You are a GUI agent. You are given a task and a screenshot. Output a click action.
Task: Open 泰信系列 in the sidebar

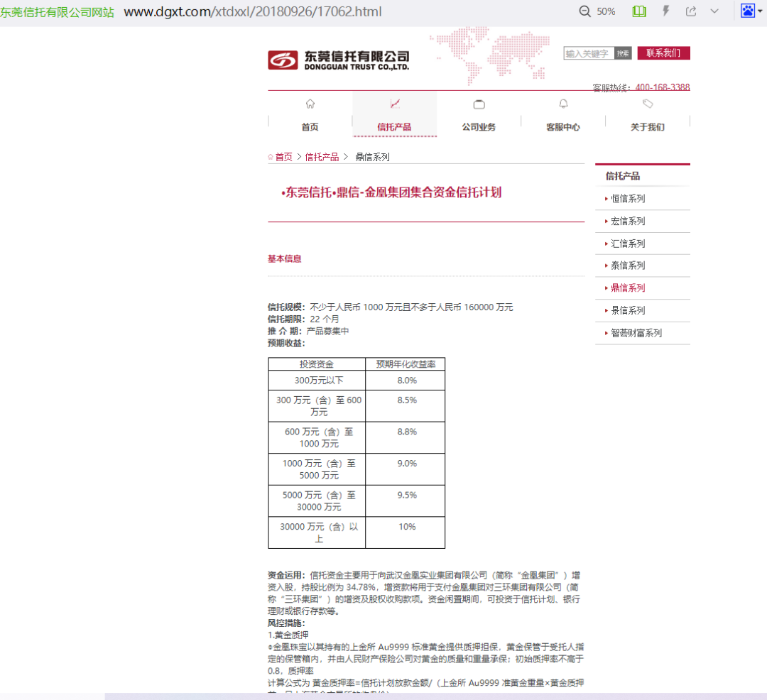(628, 266)
